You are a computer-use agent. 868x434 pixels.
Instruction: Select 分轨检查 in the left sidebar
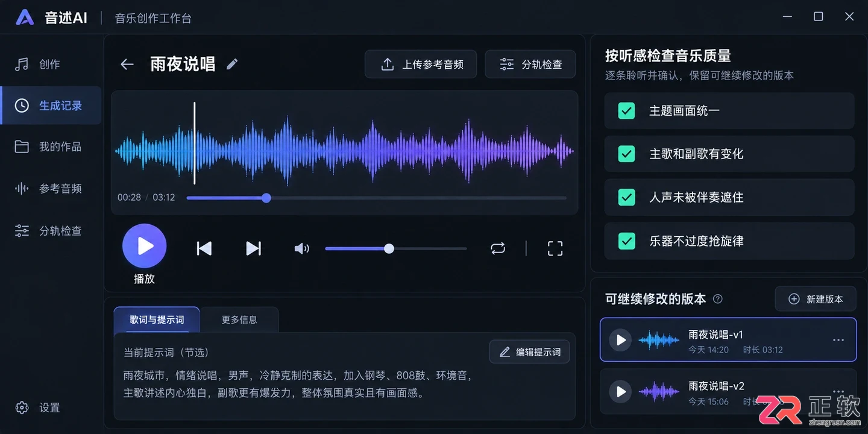51,230
